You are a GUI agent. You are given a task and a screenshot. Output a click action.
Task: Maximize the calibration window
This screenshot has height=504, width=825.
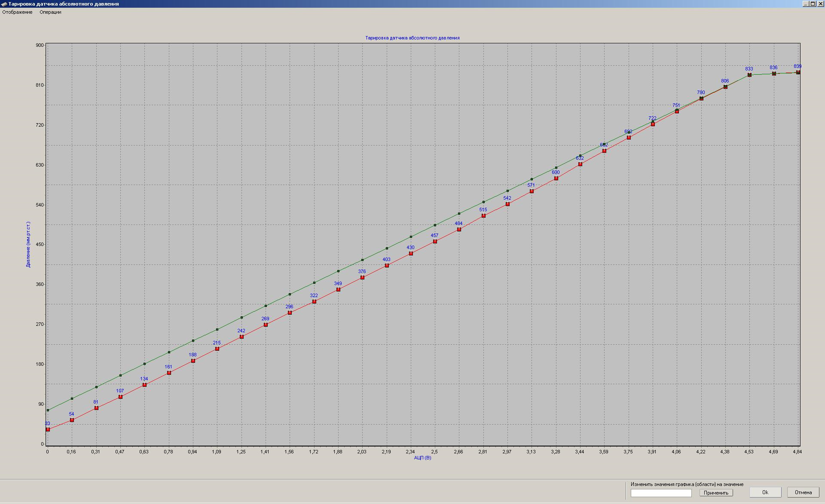coord(813,3)
